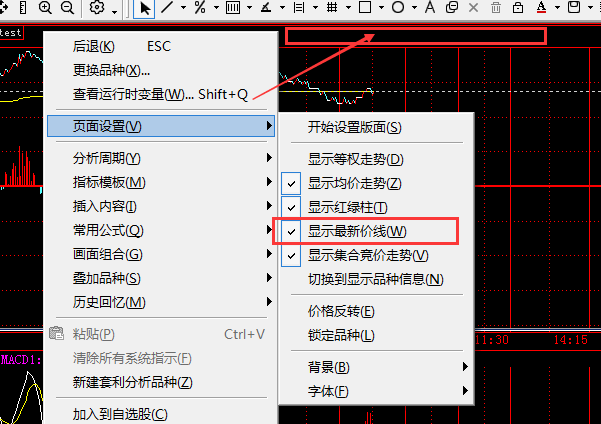
Task: Select the ruler measure tool
Action: tap(23, 7)
